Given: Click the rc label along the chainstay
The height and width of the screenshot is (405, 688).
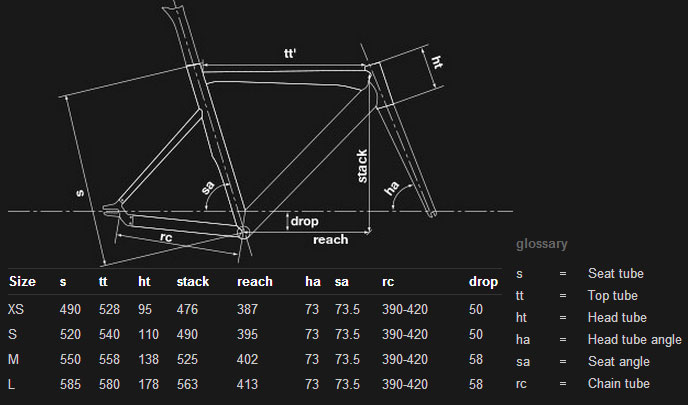Looking at the screenshot, I should point(168,236).
